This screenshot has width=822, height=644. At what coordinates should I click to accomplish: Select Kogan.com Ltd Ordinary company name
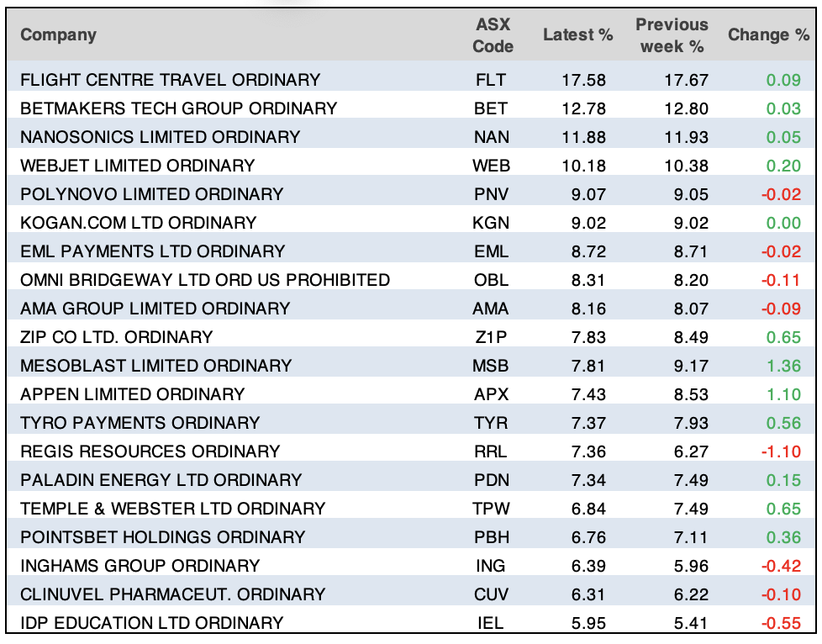138,223
